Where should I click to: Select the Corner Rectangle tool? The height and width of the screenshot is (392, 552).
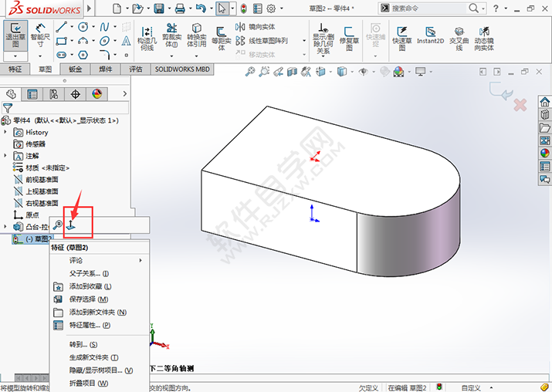click(x=61, y=41)
